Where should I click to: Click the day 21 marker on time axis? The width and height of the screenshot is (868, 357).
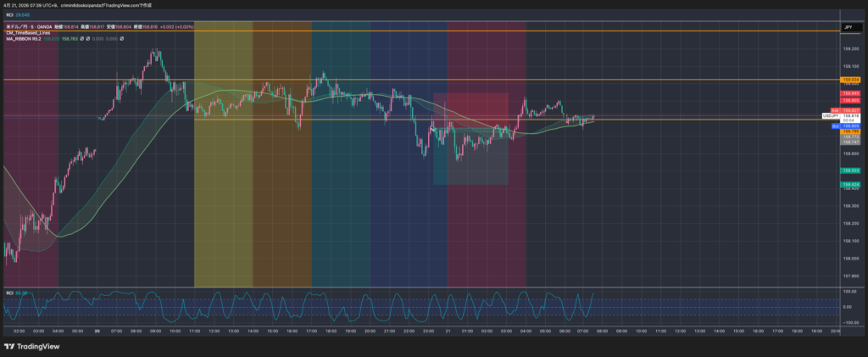coord(448,331)
